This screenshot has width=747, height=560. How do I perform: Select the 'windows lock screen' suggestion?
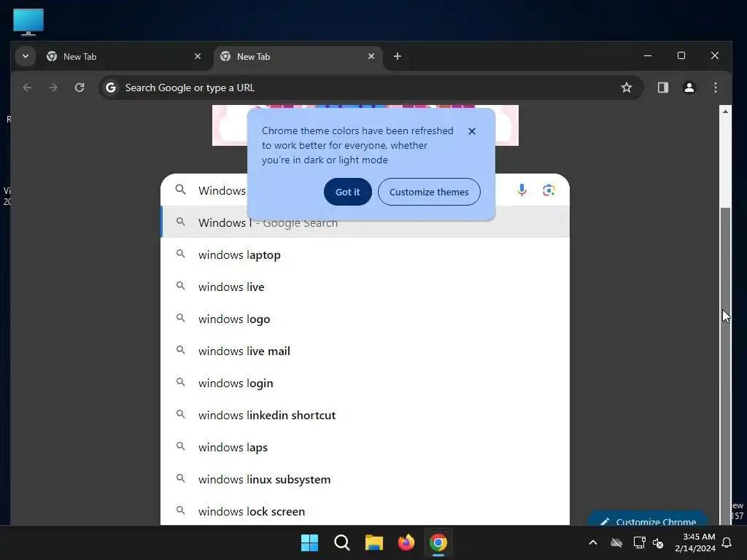[x=365, y=511]
